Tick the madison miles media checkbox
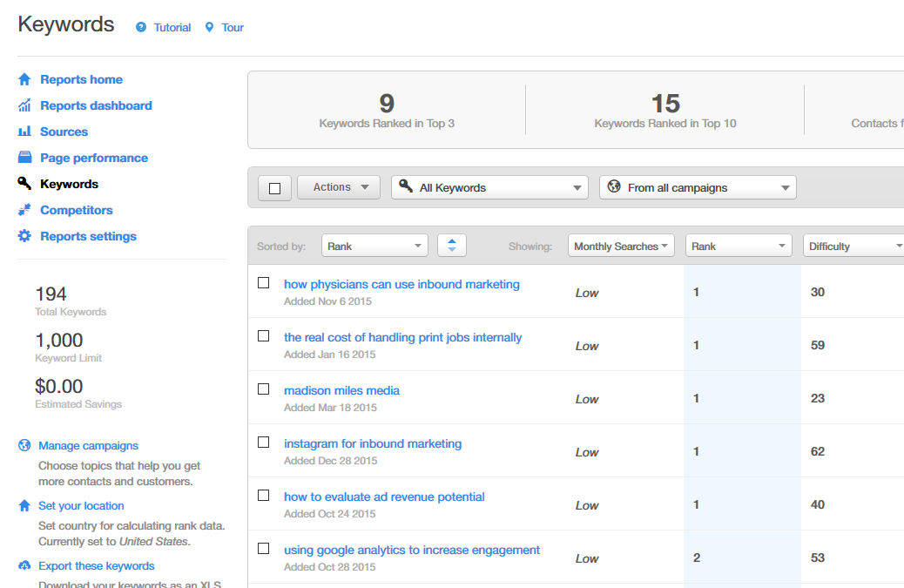904x588 pixels. pos(264,389)
